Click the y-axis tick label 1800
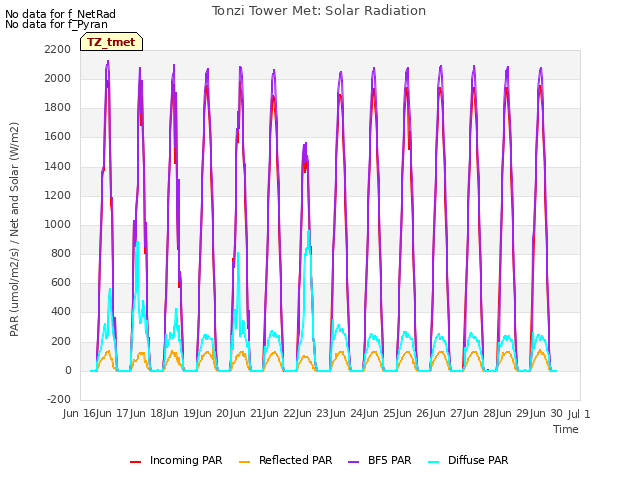The width and height of the screenshot is (640, 480). tap(58, 108)
